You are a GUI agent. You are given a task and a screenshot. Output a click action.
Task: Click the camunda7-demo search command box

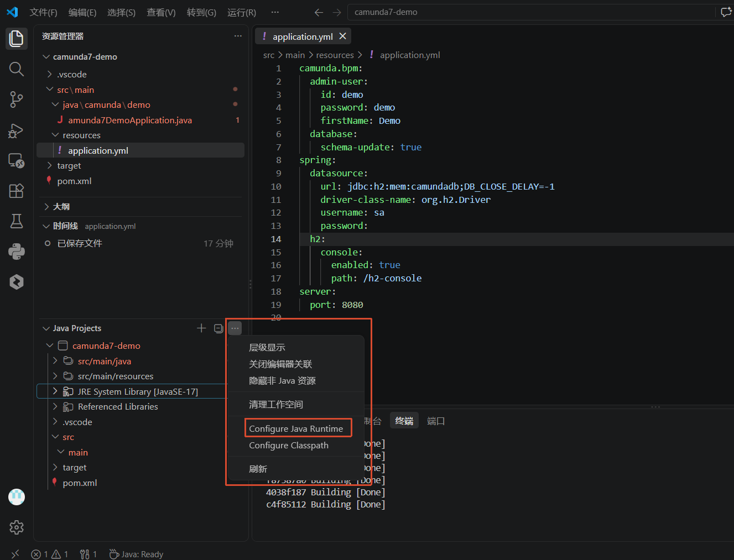point(530,12)
